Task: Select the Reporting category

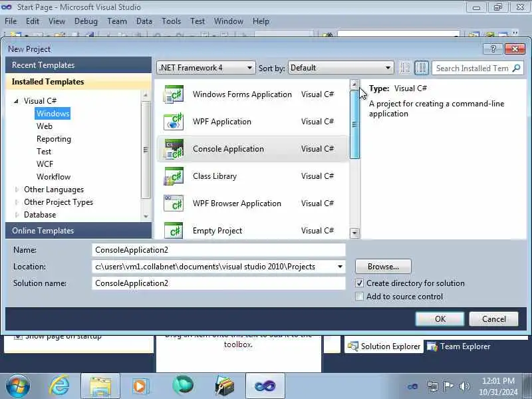Action: click(54, 139)
